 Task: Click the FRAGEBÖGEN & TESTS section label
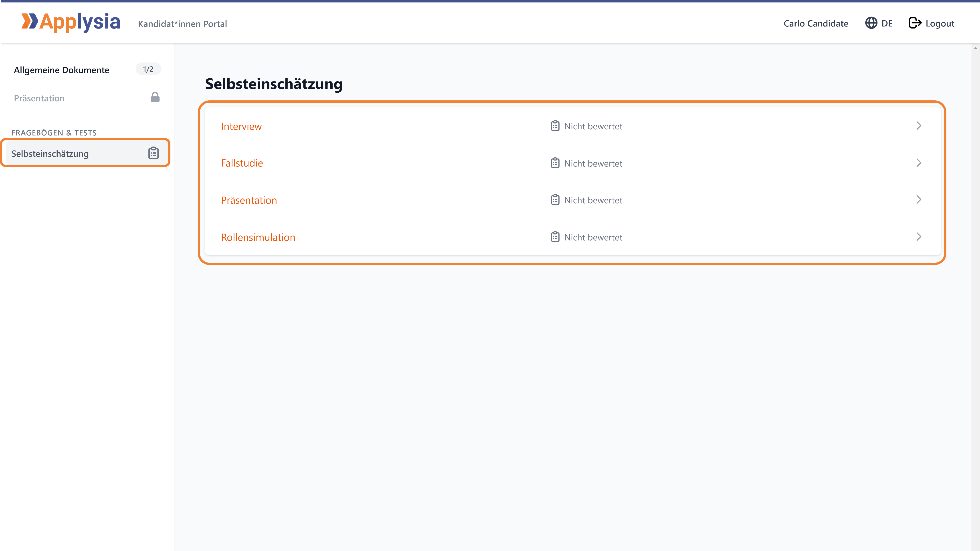(54, 132)
